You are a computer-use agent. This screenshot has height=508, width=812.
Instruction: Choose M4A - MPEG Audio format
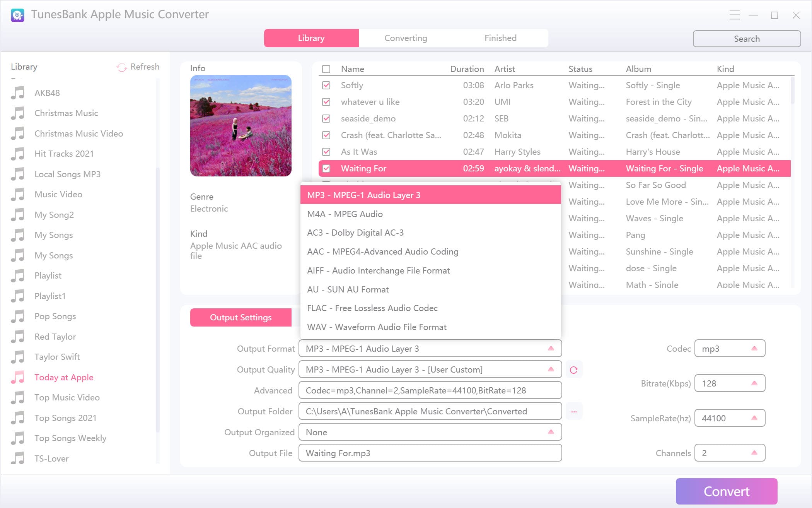pos(430,214)
